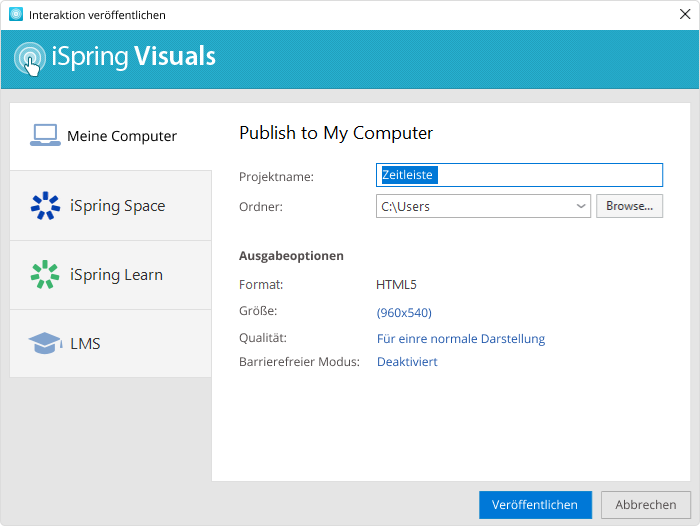The height and width of the screenshot is (526, 700).
Task: Click the Projektname field containing Zeitleiste
Action: [519, 175]
